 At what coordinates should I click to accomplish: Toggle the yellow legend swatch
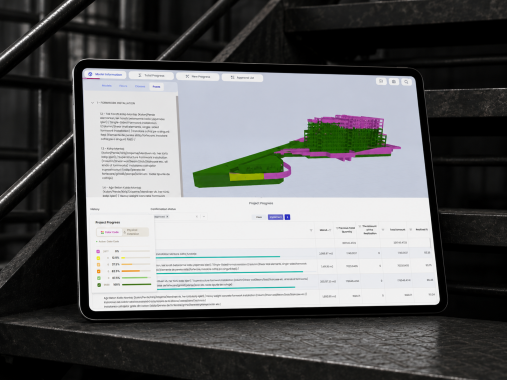tap(98, 258)
